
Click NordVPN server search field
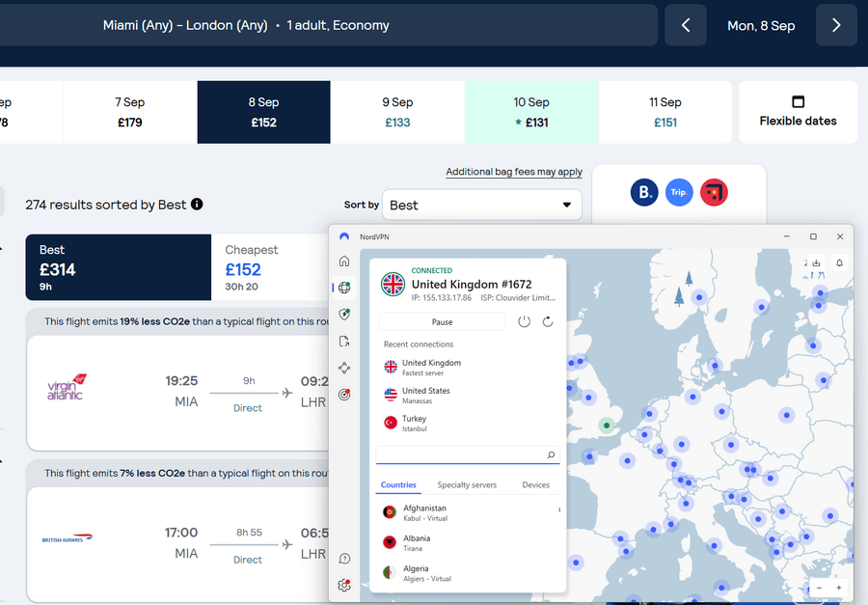click(x=468, y=454)
